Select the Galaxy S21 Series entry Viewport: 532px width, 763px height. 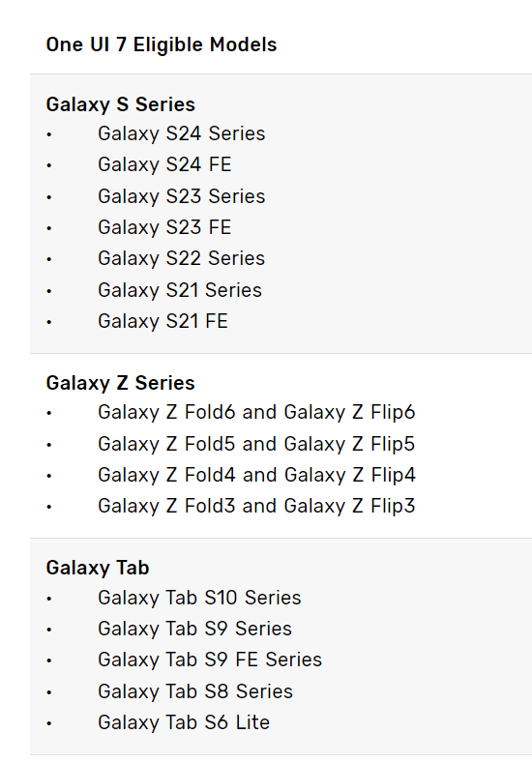[x=180, y=290]
